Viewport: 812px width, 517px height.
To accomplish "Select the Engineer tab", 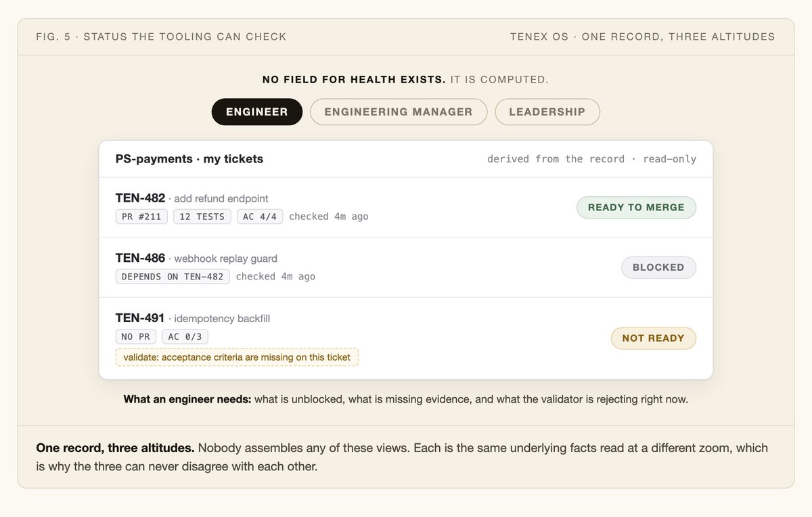I will [x=257, y=112].
